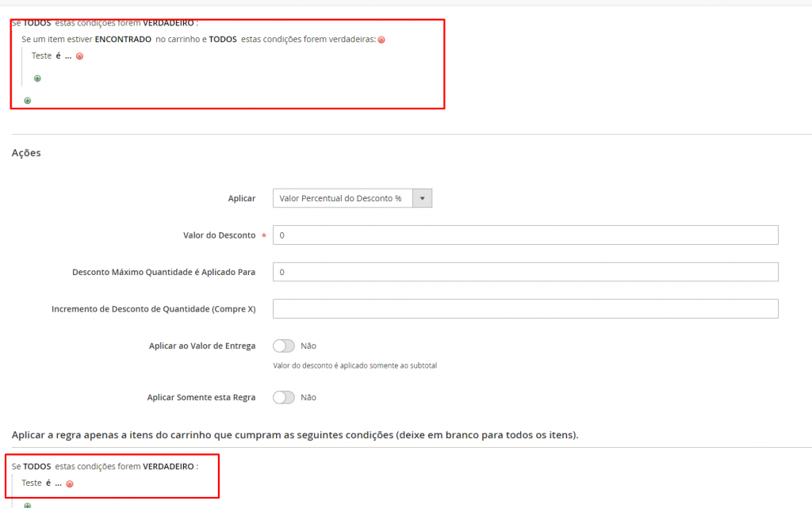812x508 pixels.
Task: Click the Incremento de Desconto de Quantidade field
Action: click(x=525, y=308)
